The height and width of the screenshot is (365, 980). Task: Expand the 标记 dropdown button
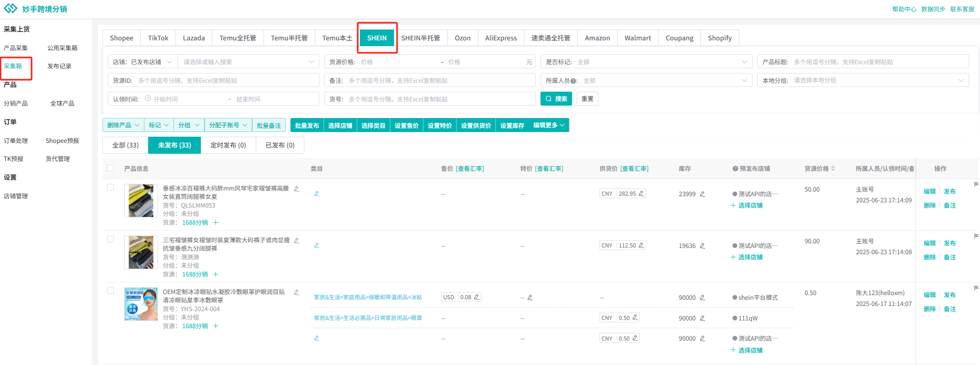coord(159,125)
